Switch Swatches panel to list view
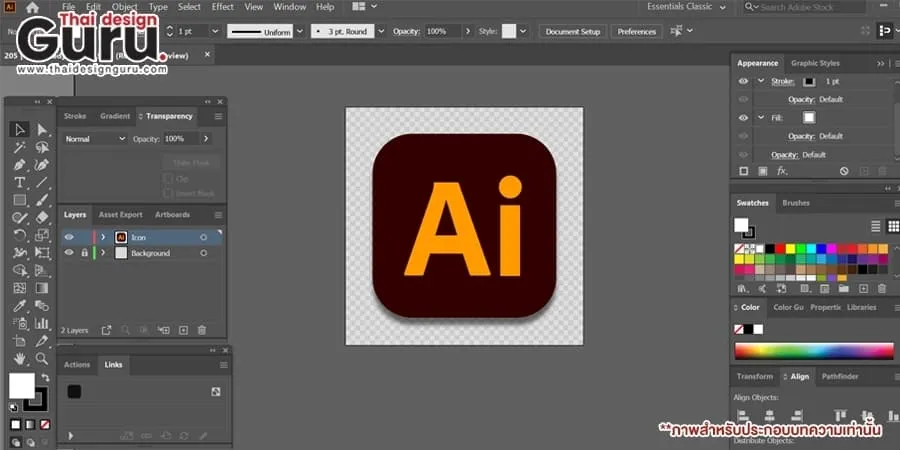 876,226
